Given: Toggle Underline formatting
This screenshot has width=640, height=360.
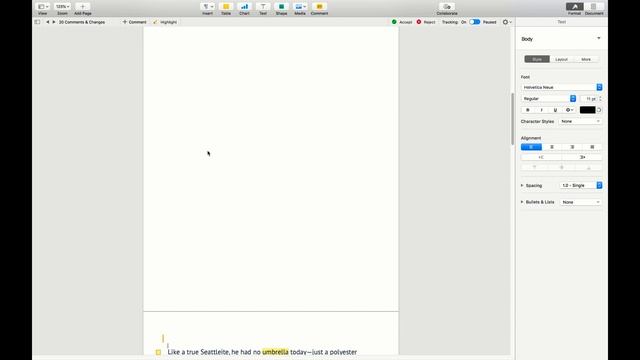Looking at the screenshot, I should click(x=555, y=110).
